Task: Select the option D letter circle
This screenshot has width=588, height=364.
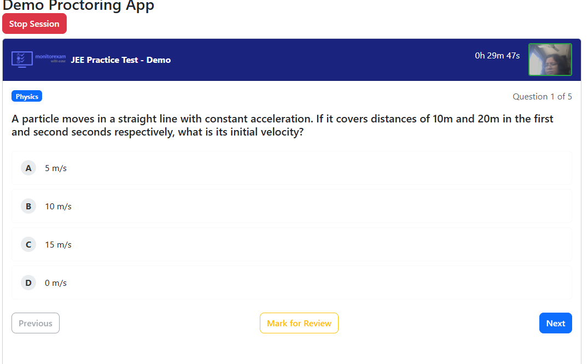Action: pyautogui.click(x=28, y=283)
